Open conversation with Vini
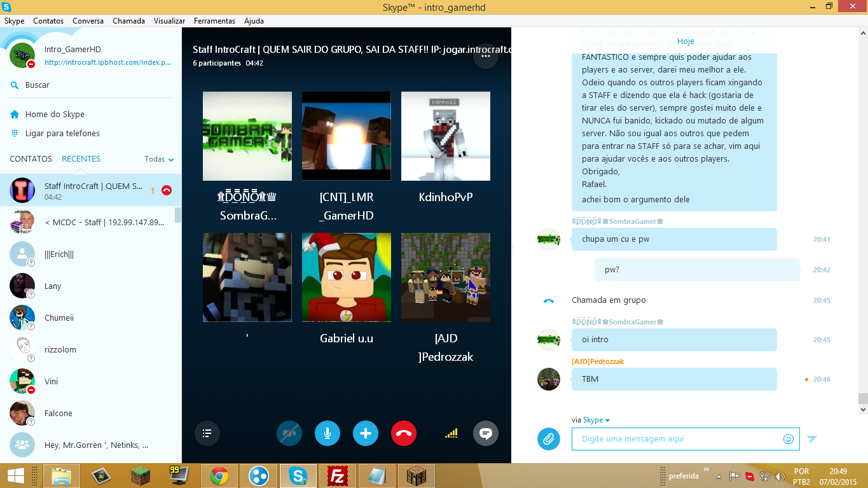The image size is (868, 488). (90, 381)
